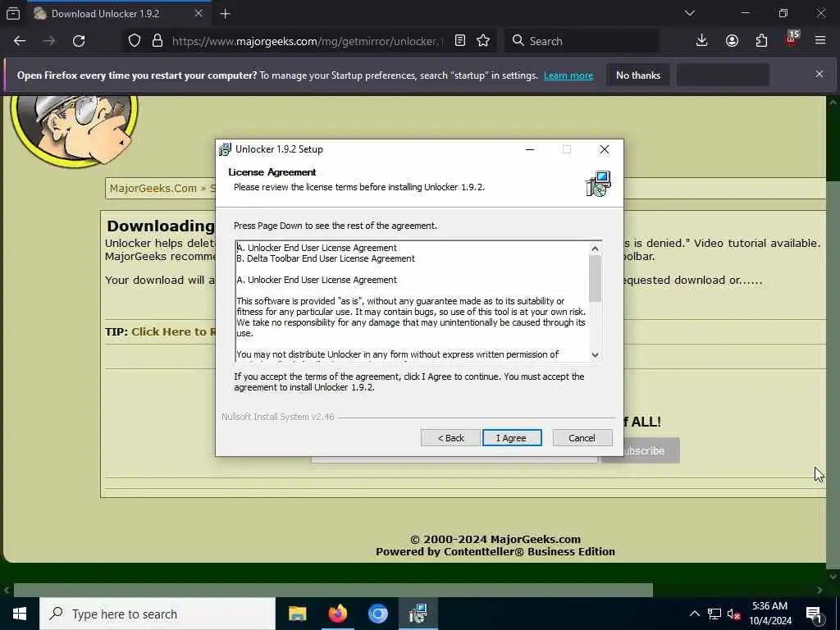Image resolution: width=840 pixels, height=630 pixels.
Task: Open the blue circular browser taskbar icon
Action: (377, 614)
